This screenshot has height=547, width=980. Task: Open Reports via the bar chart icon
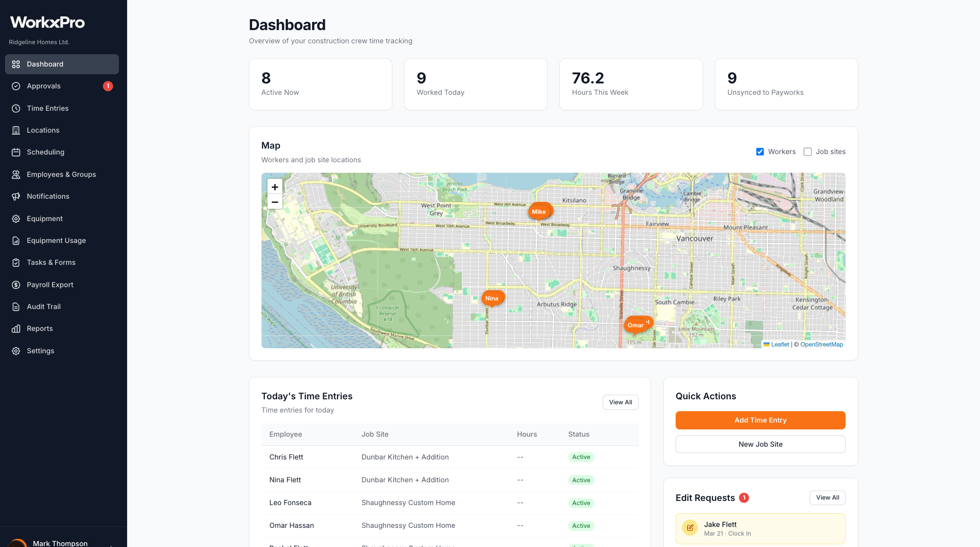(16, 328)
